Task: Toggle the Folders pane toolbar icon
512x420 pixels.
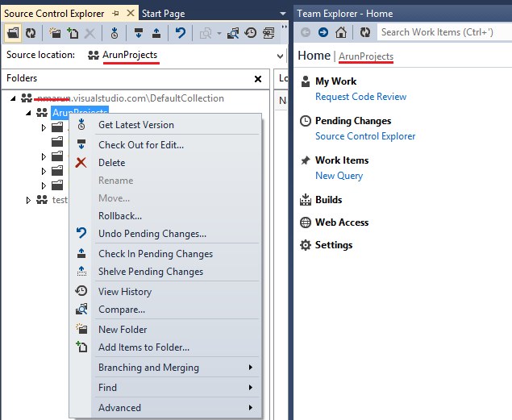Action: click(13, 33)
